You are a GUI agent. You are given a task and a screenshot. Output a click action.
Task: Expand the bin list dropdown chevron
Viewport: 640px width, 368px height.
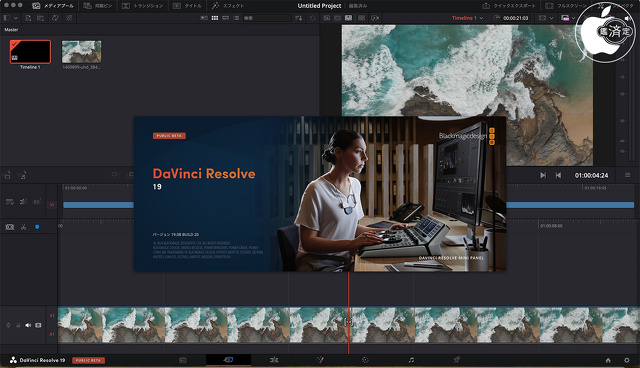[16, 18]
